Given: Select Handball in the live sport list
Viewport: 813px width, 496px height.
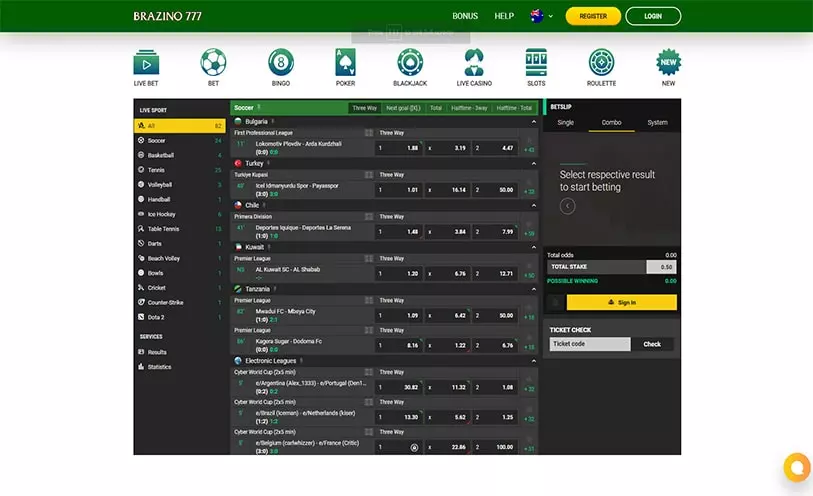Looking at the screenshot, I should pyautogui.click(x=179, y=200).
